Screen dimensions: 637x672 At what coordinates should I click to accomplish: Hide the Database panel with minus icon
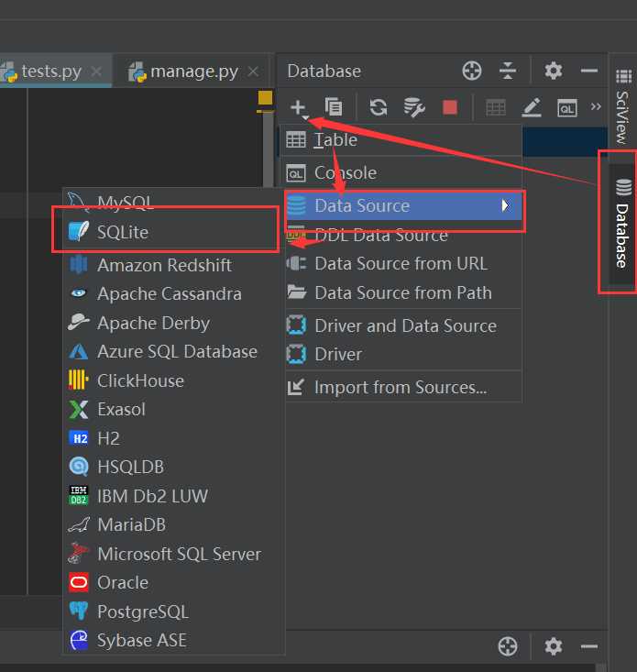(x=589, y=71)
